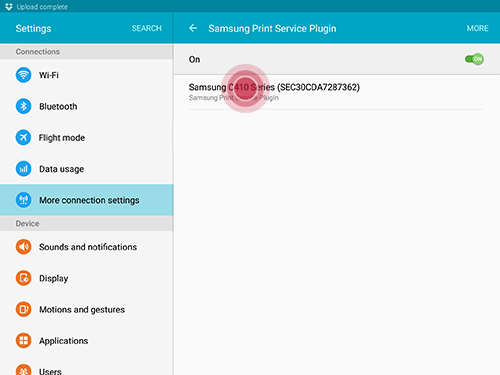Open Flight mode settings label
This screenshot has width=500, height=375.
click(62, 138)
